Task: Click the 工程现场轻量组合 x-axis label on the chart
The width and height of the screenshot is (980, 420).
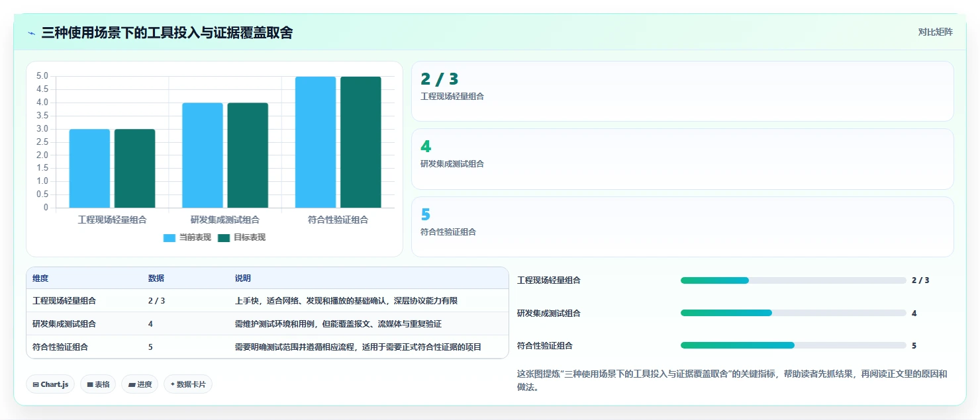Action: tap(113, 220)
